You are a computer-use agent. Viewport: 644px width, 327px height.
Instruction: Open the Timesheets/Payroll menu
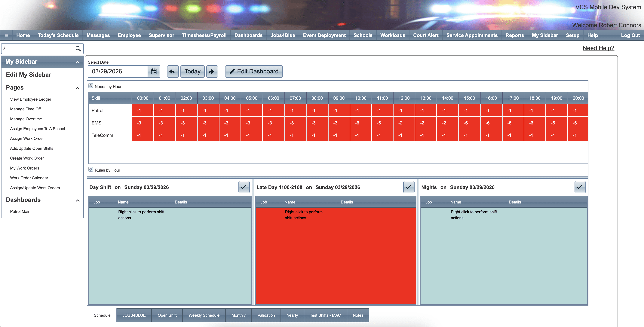click(204, 35)
